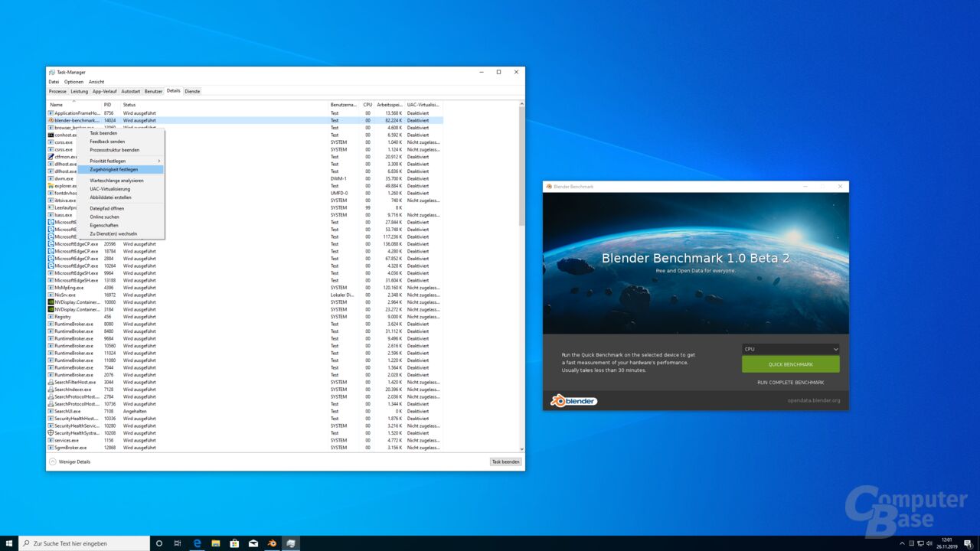Viewport: 980px width, 551px height.
Task: Open the Windows Start menu
Action: 9,543
